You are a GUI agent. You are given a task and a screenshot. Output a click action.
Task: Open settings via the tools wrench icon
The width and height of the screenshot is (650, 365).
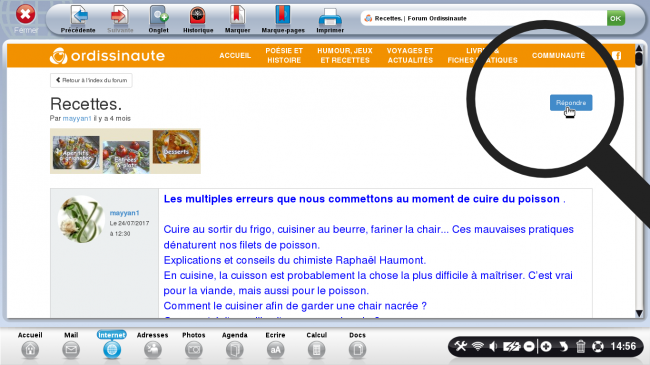pyautogui.click(x=461, y=346)
